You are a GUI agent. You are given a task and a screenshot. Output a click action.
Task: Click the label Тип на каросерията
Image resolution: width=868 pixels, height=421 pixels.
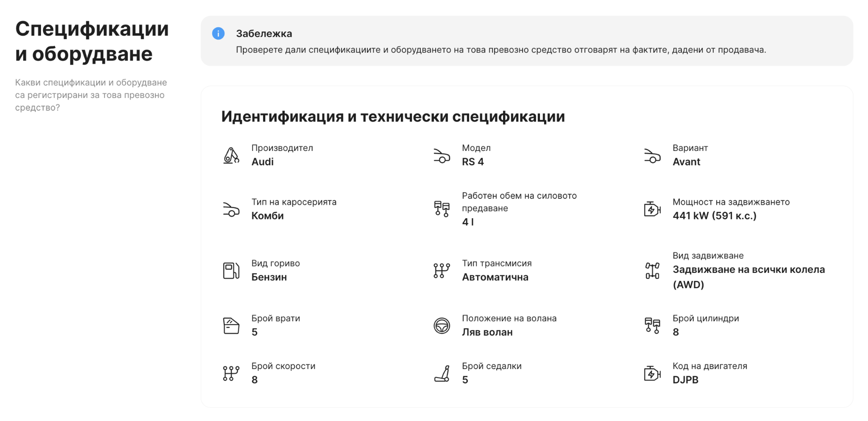click(294, 202)
